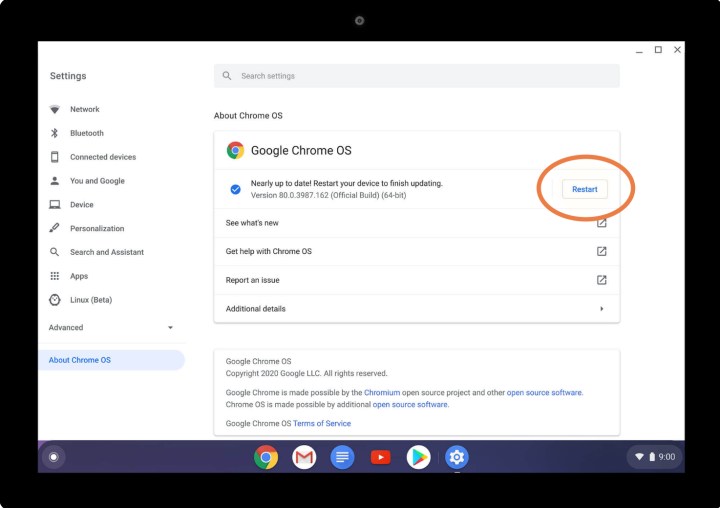The height and width of the screenshot is (508, 720).
Task: Click the version 80.0.3987.162 text
Action: pos(328,195)
